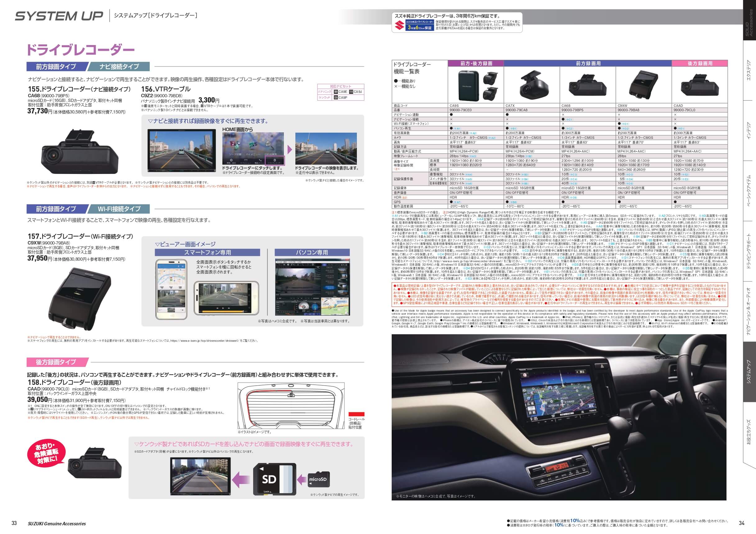Click the 157.ドライブレコーダー(Wi-Fi接続タイプ) title
Screen dimensions: 756x534
pyautogui.click(x=80, y=236)
